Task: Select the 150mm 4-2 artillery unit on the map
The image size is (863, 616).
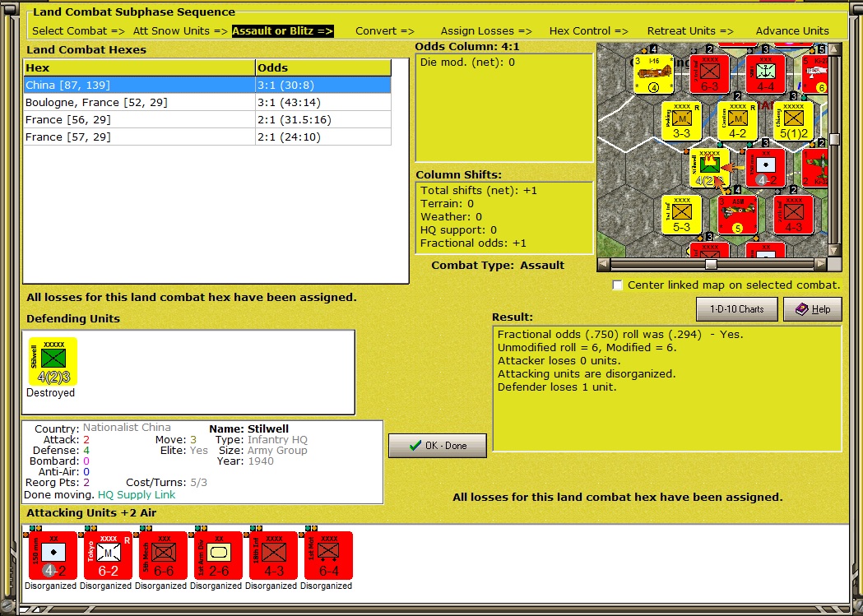Action: coord(766,168)
